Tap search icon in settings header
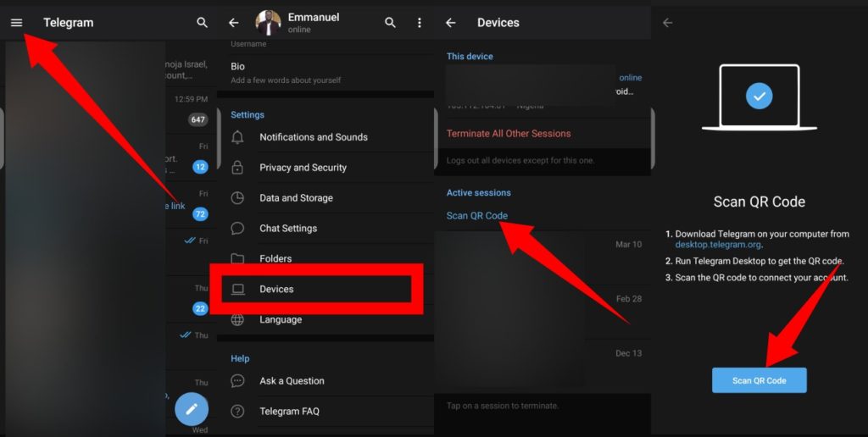 pos(390,23)
